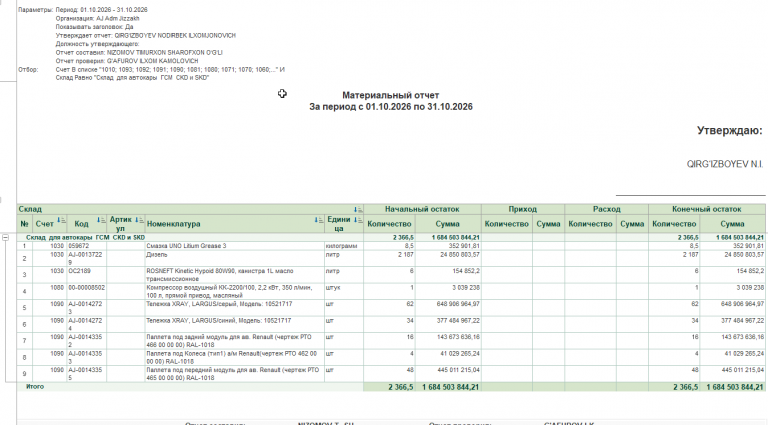Click opening sum 3 039 238

[448, 291]
